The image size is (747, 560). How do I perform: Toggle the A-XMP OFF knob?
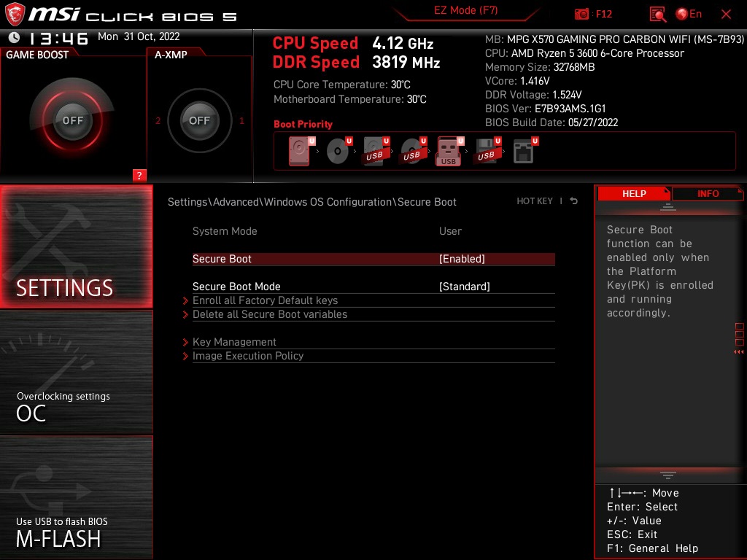point(199,120)
